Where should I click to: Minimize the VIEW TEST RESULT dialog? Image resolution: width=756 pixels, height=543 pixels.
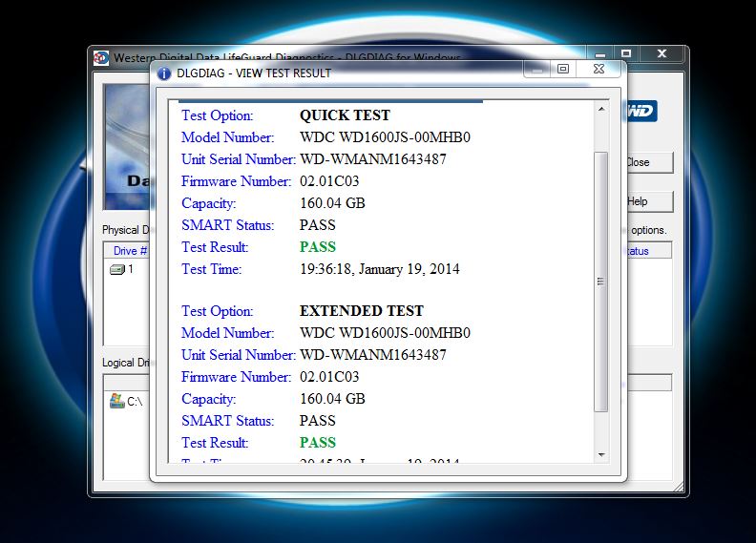pyautogui.click(x=537, y=69)
